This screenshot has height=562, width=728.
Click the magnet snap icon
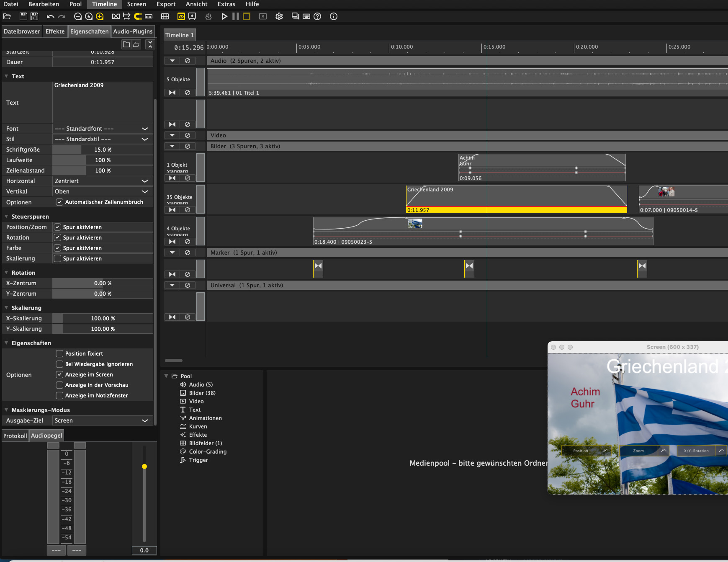pos(137,16)
